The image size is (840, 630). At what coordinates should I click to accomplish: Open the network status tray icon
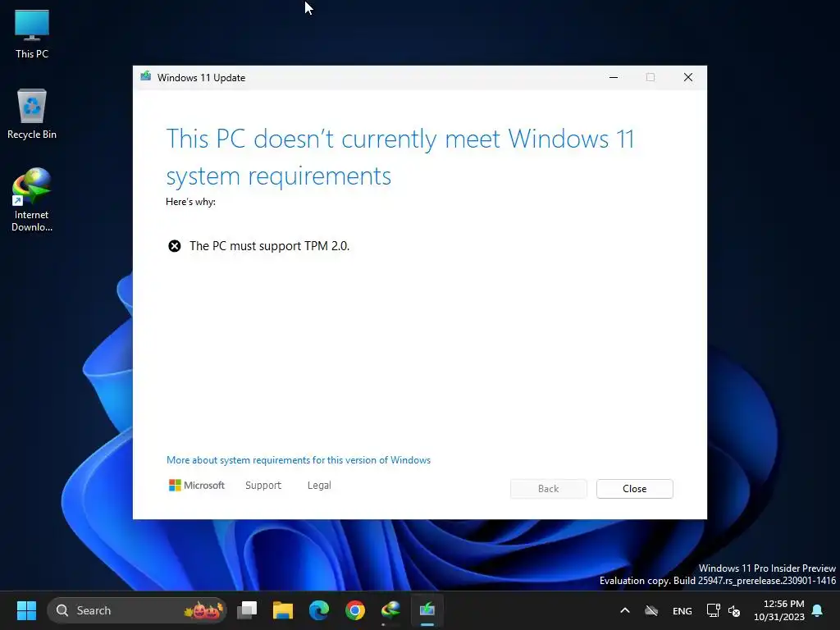713,610
